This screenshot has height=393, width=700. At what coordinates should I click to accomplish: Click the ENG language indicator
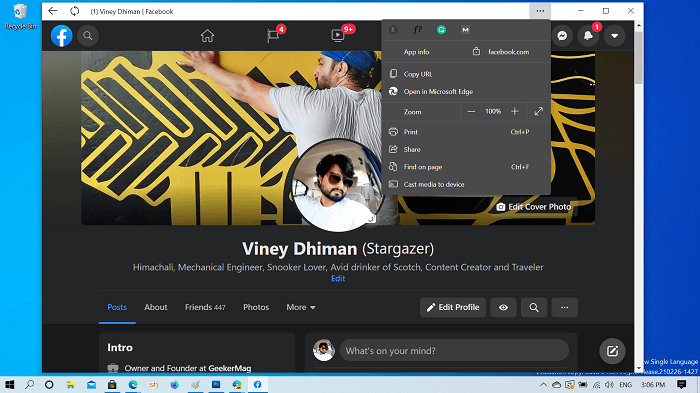(625, 385)
